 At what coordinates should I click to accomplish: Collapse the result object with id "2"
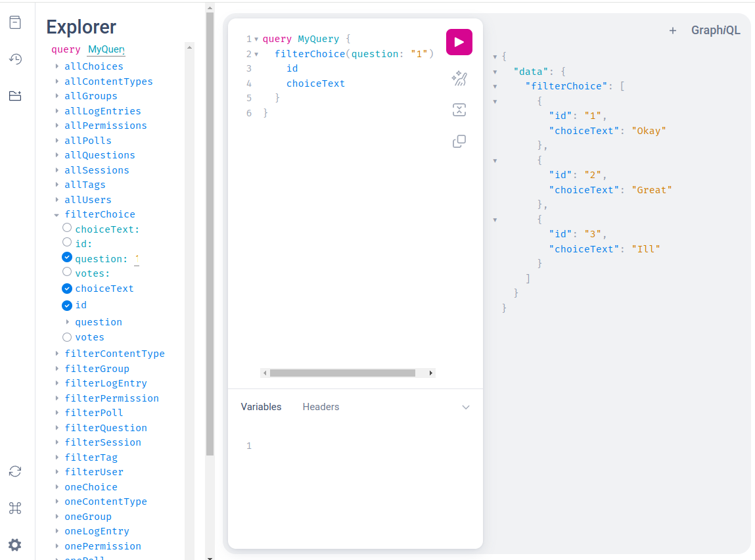click(495, 161)
